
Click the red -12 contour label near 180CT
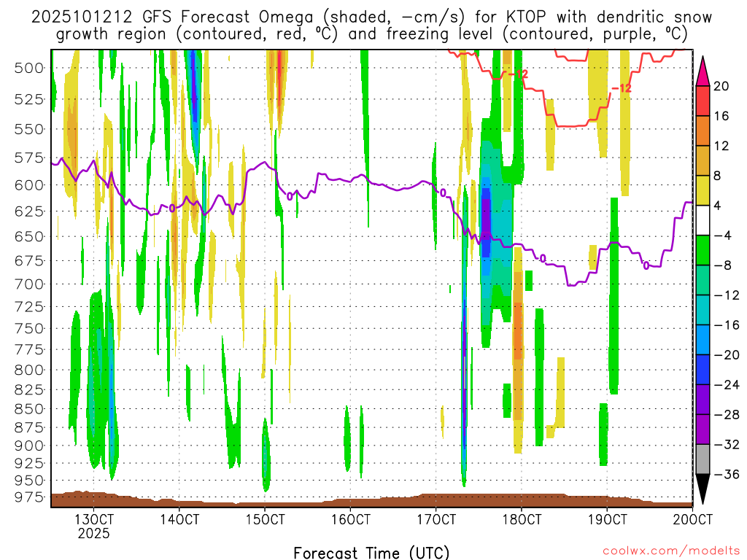coord(519,74)
